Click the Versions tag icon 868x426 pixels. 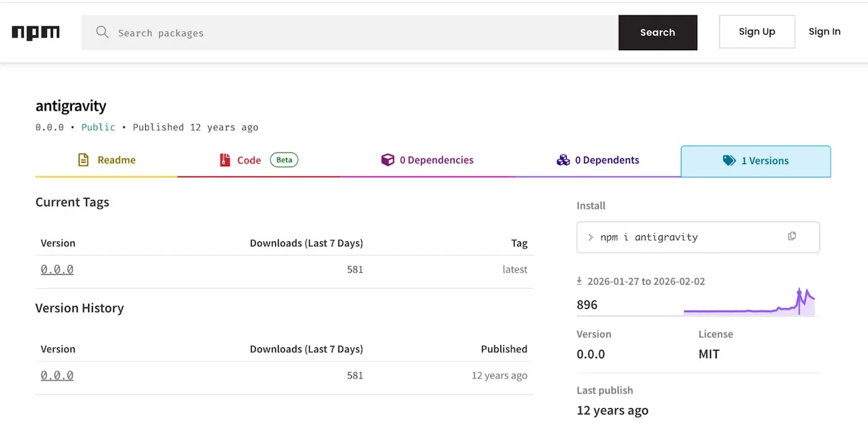729,161
